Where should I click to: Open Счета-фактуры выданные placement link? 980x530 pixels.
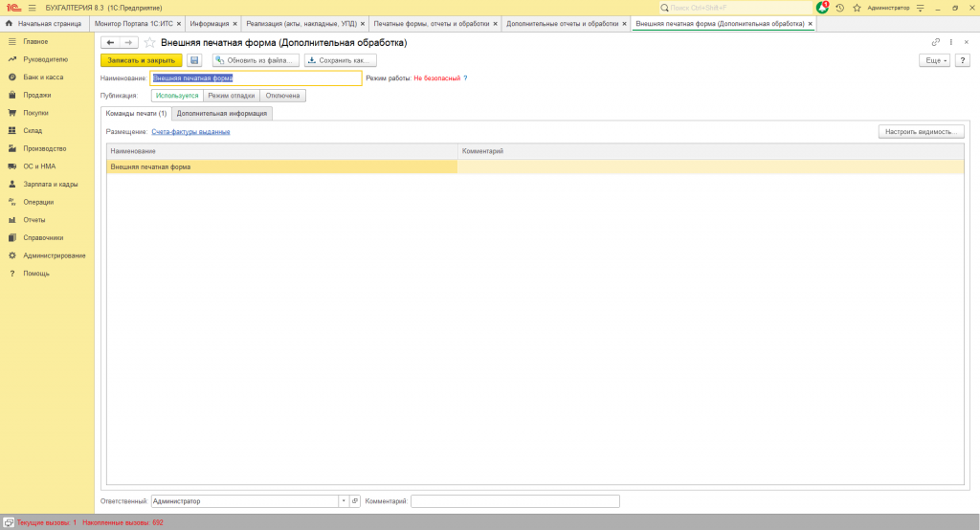(190, 132)
